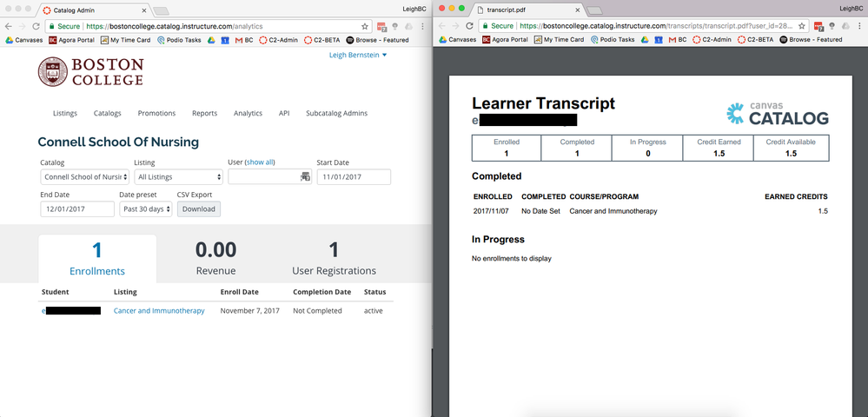
Task: Open C2-Admin bookmark in Catalog Admin window
Action: click(x=278, y=40)
